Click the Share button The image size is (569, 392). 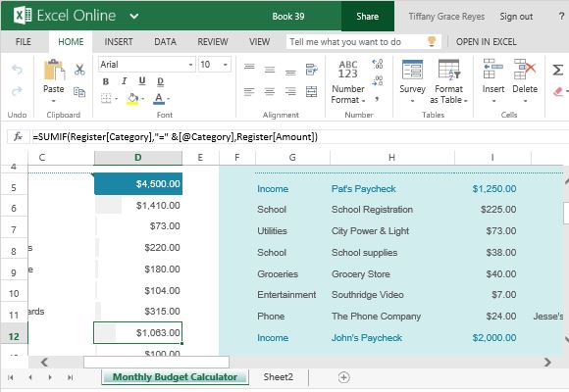(x=367, y=17)
